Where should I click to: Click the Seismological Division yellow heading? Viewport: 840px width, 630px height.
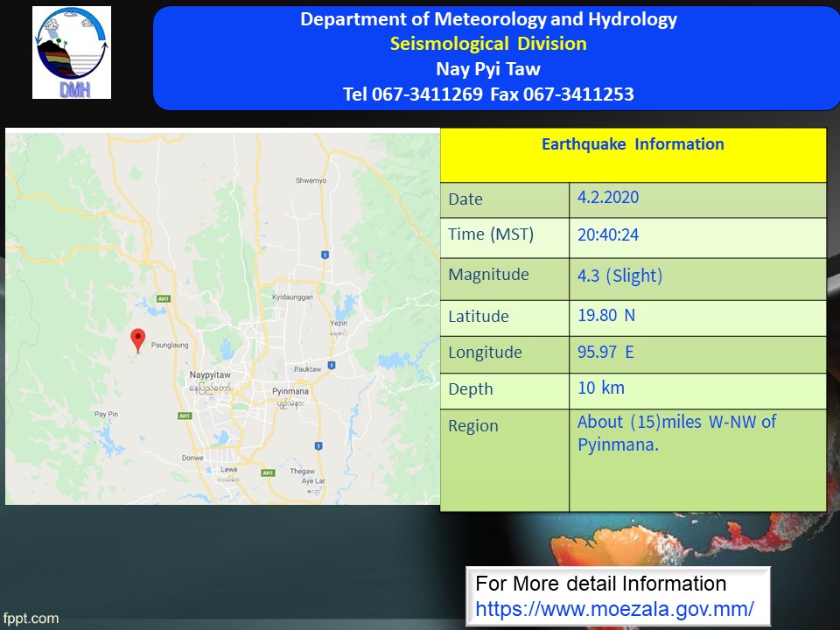488,44
